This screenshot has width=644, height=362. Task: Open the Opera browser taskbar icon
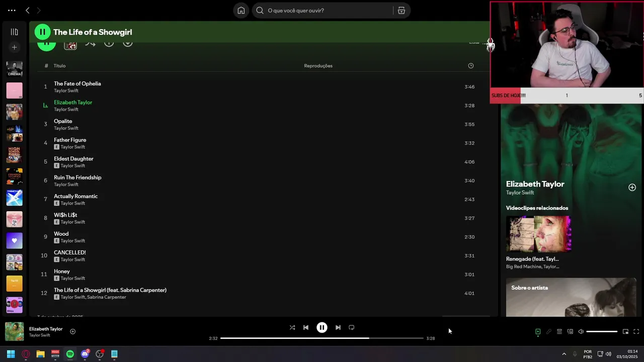[26, 354]
